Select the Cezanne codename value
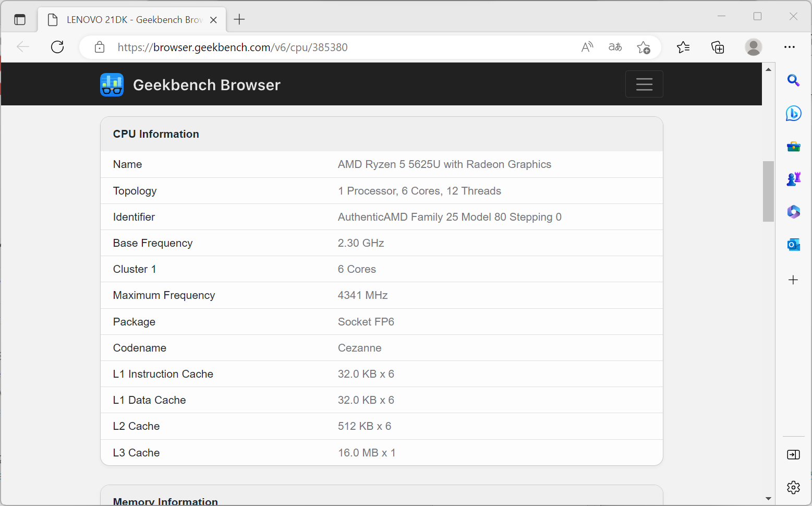 coord(359,348)
